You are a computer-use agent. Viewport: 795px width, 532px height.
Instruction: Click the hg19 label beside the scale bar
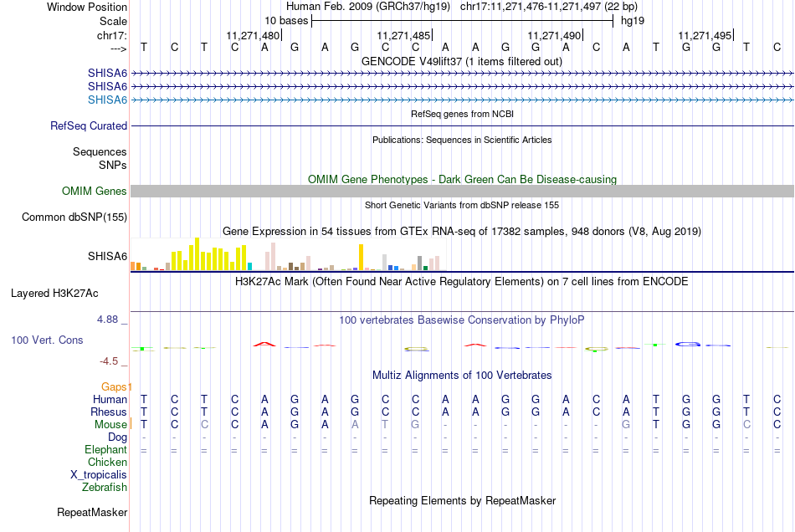(633, 21)
